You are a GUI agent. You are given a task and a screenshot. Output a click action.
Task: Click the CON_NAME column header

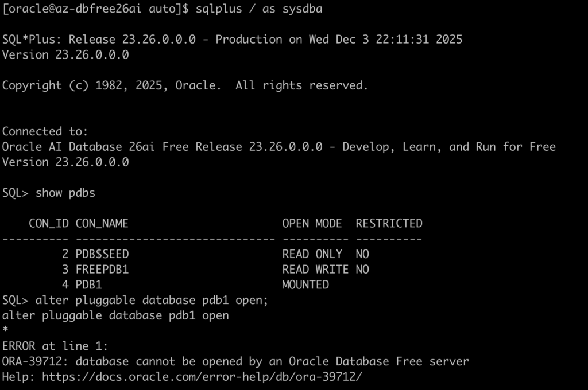[x=102, y=223]
